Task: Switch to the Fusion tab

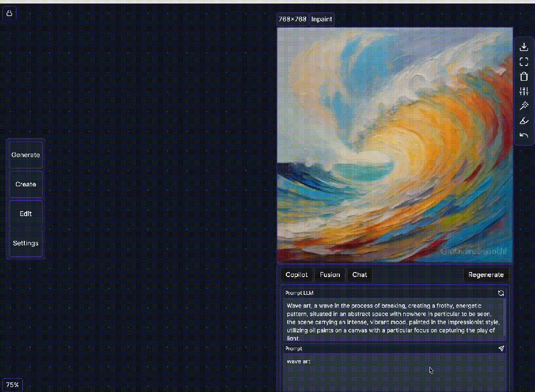Action: click(330, 275)
